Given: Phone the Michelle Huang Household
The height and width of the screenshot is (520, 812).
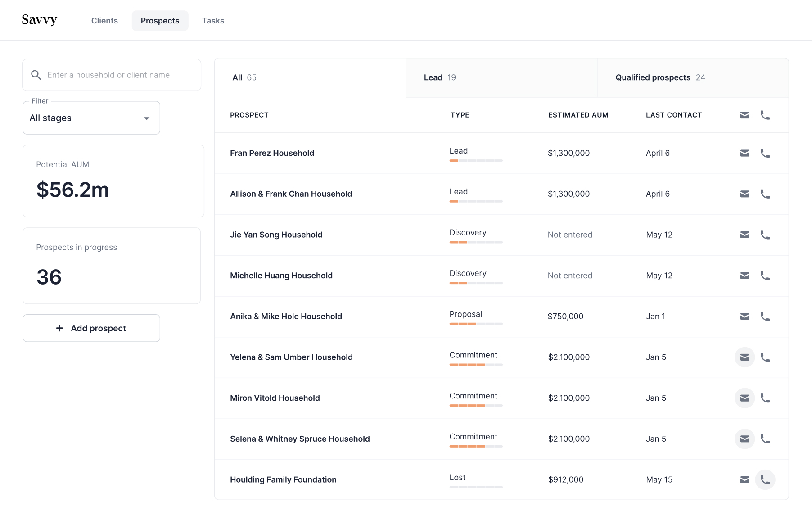Looking at the screenshot, I should click(x=765, y=276).
